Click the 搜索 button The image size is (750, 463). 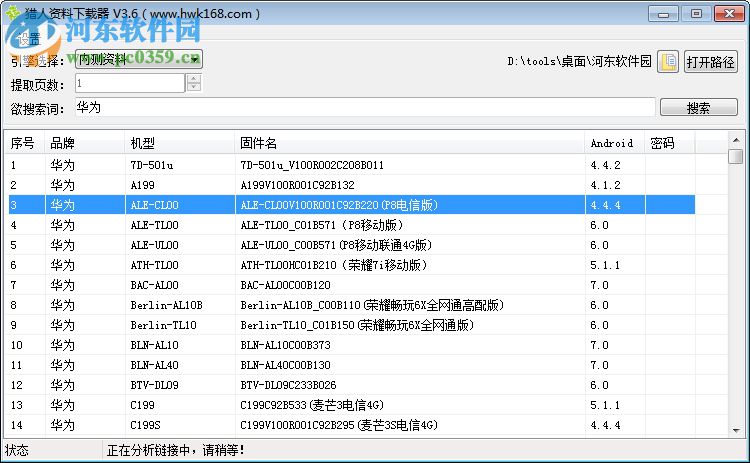(x=698, y=108)
